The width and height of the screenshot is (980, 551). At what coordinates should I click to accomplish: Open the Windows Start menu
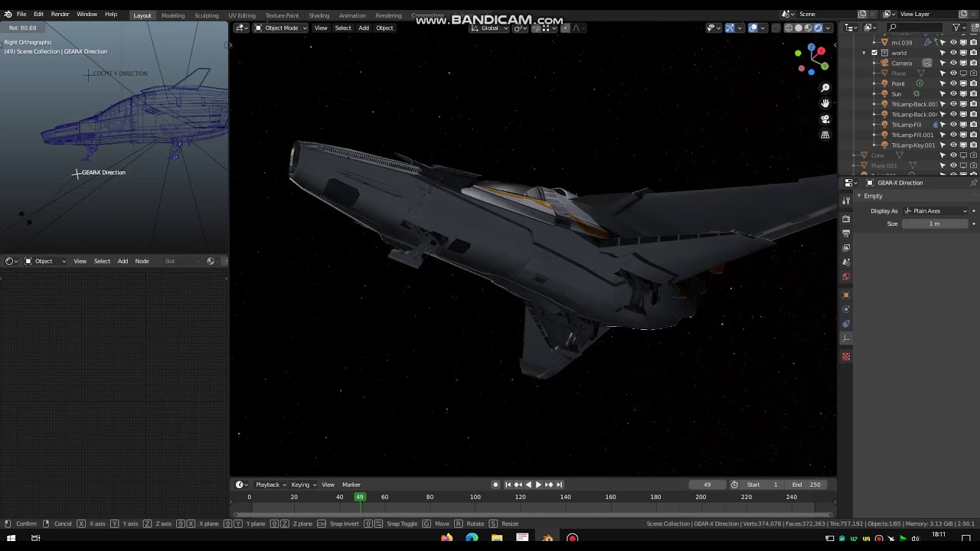click(11, 538)
